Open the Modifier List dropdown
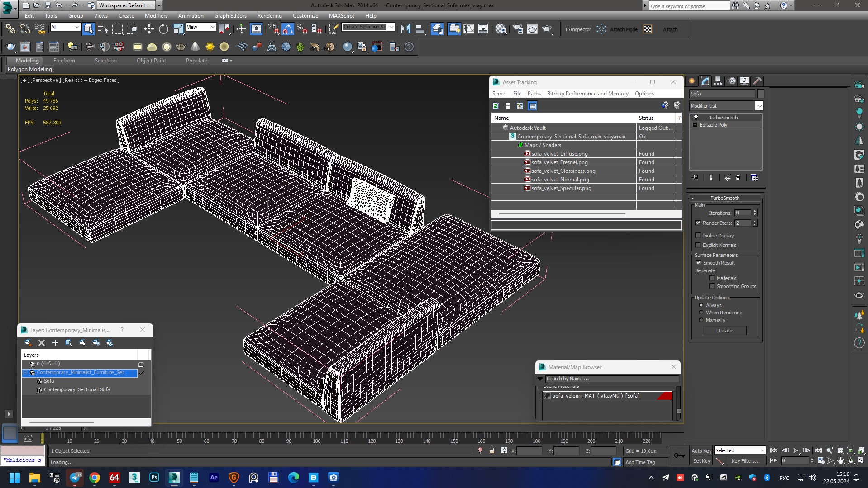The width and height of the screenshot is (868, 488). 759,106
